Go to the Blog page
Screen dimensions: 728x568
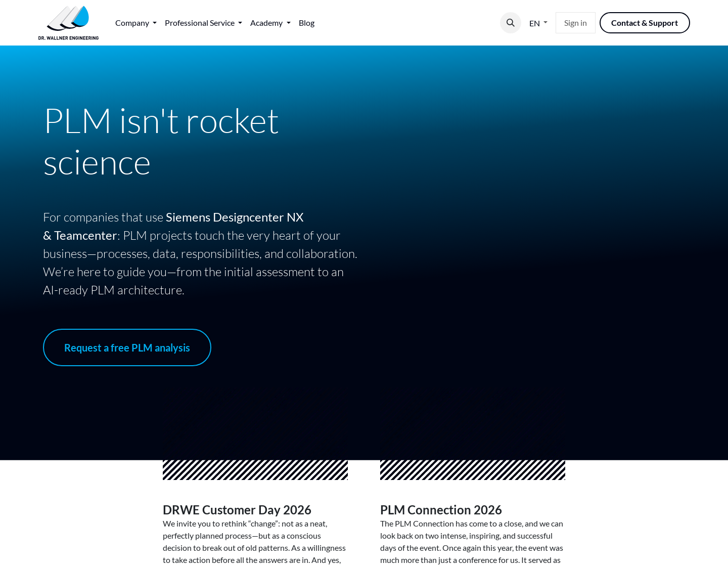click(306, 23)
